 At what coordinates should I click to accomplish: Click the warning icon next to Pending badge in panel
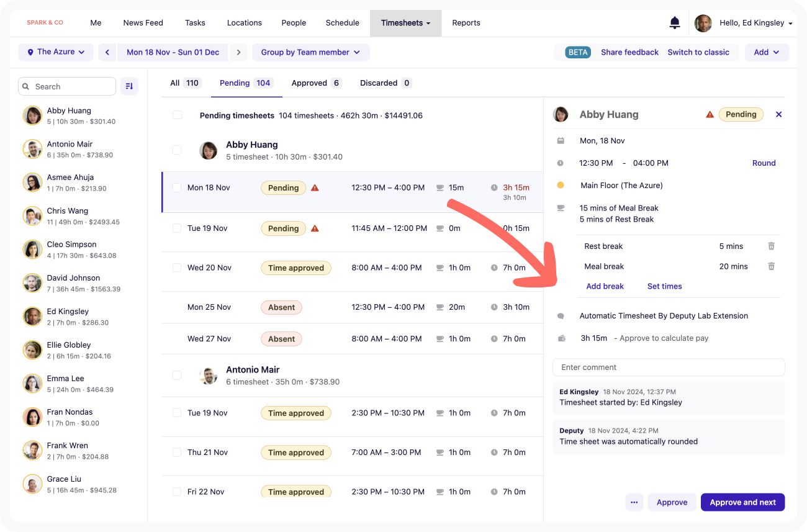click(x=710, y=114)
